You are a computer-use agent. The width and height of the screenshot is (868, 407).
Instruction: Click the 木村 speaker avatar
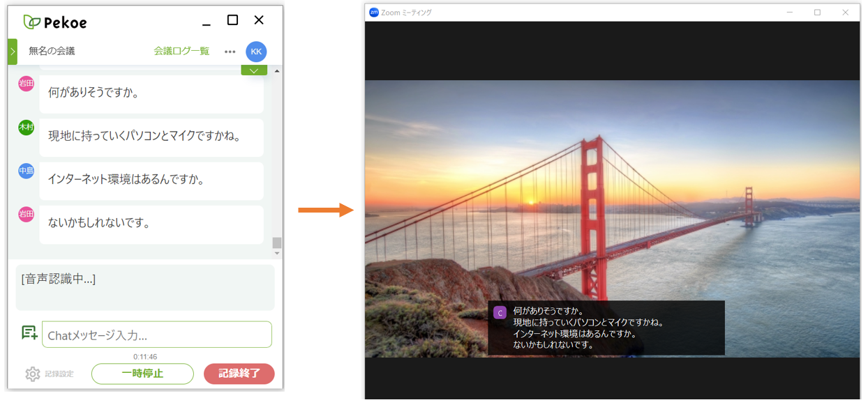point(26,128)
